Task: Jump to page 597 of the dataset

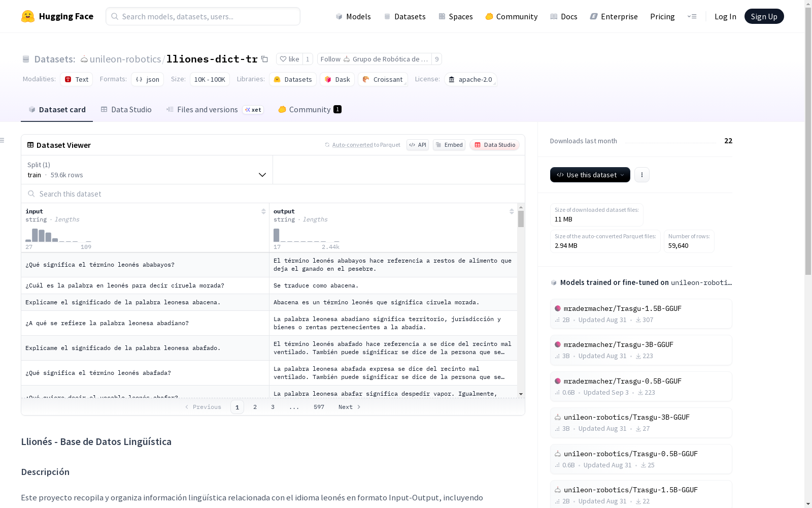Action: coord(319,407)
